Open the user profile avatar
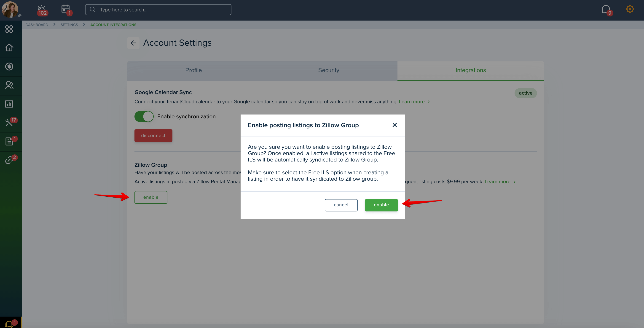The width and height of the screenshot is (644, 328). 10,10
